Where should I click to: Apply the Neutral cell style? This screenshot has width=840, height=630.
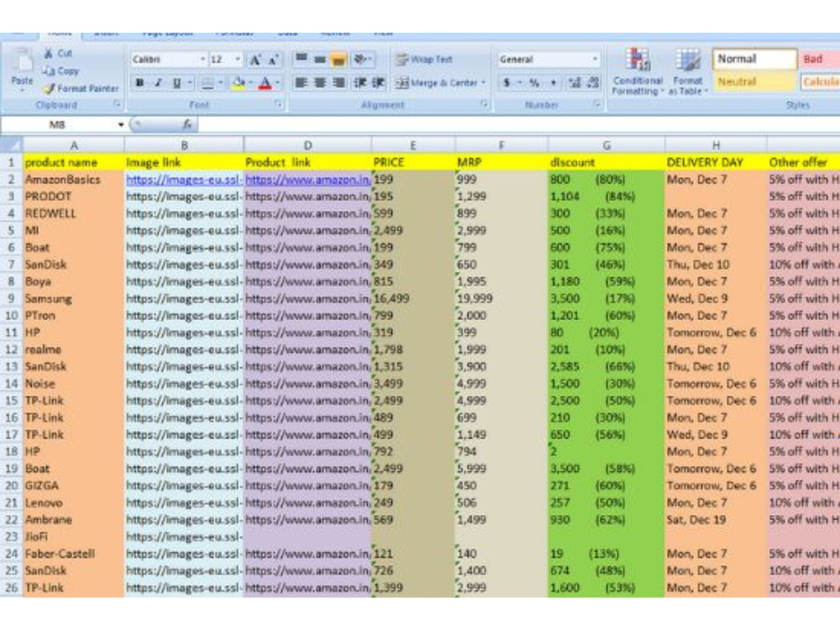coord(755,82)
